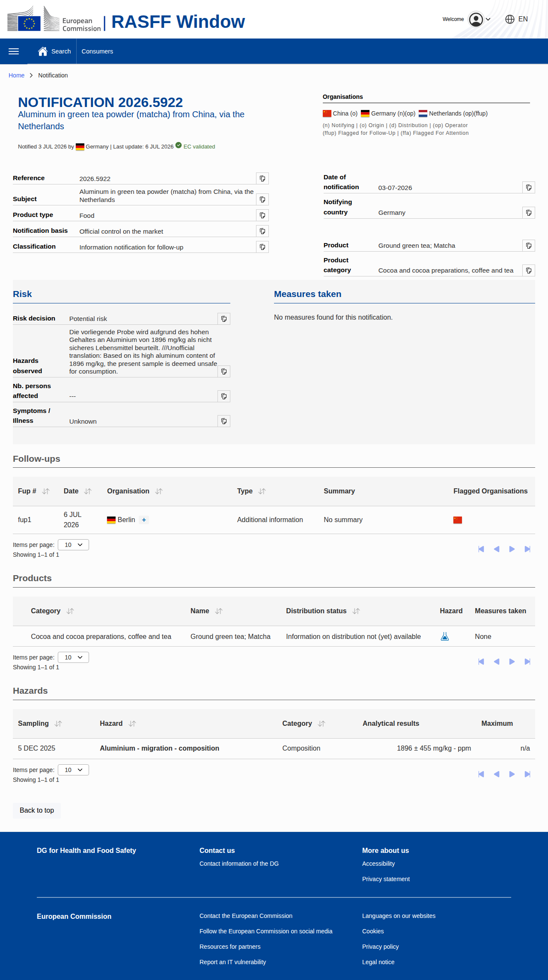Expand Berlin organisation with plus button
The height and width of the screenshot is (980, 548).
pos(144,520)
